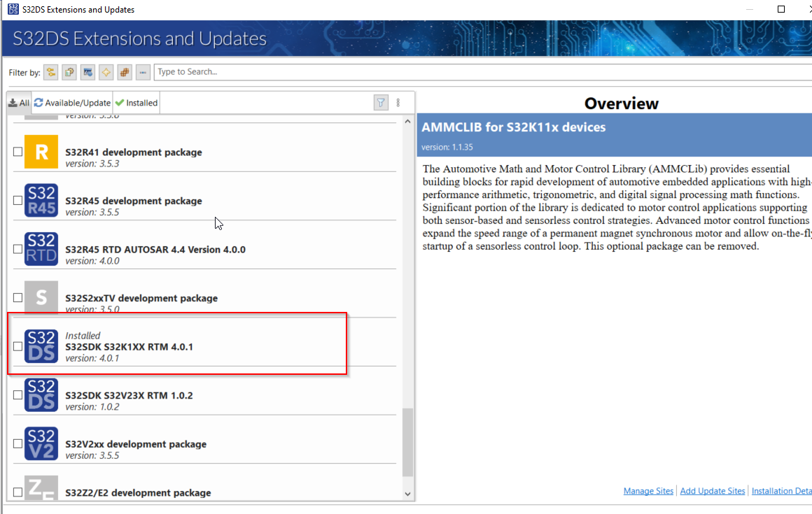
Task: Click the first yellow hierarchy filter icon
Action: point(50,73)
